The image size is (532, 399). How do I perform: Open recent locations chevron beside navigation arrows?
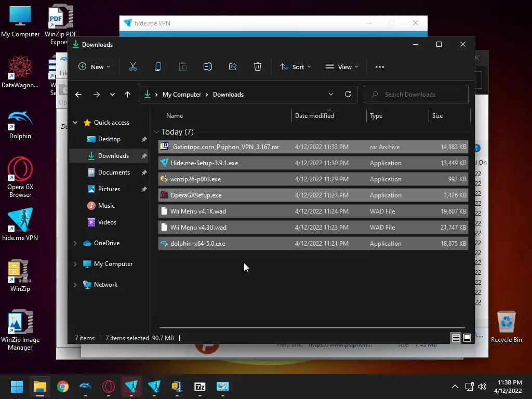pos(112,95)
